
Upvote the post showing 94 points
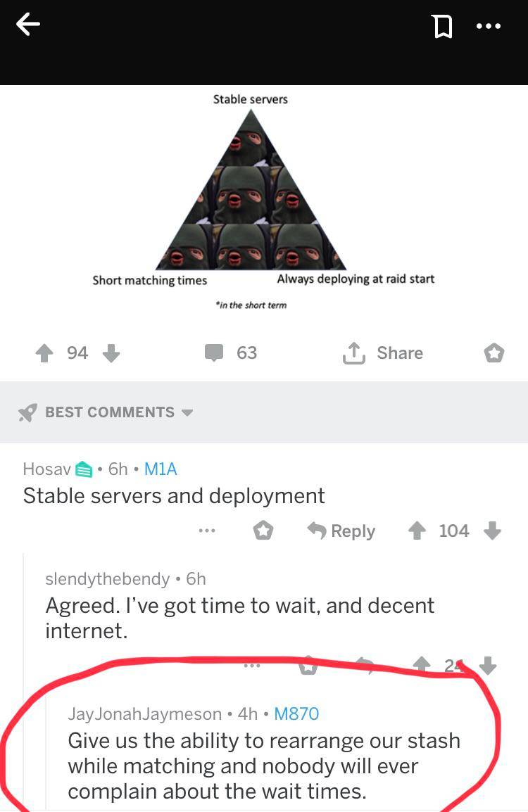44,353
